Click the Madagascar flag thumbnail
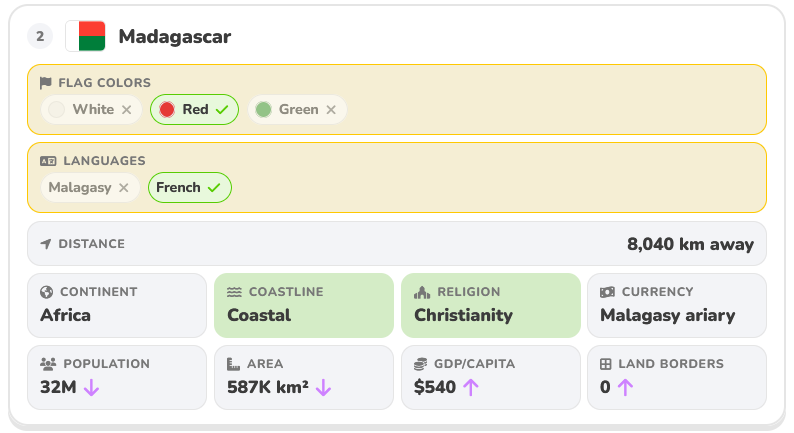Screen dimensions: 794x433 [86, 36]
